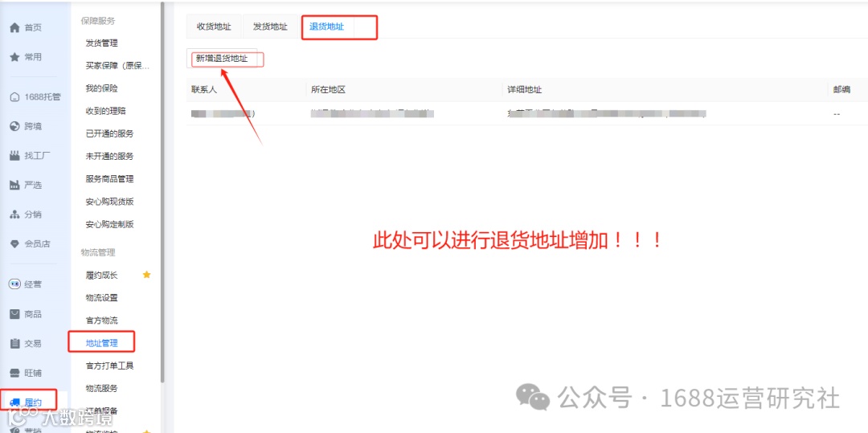This screenshot has height=433, width=868.
Task: Open the 跨境 globe icon
Action: pos(15,127)
